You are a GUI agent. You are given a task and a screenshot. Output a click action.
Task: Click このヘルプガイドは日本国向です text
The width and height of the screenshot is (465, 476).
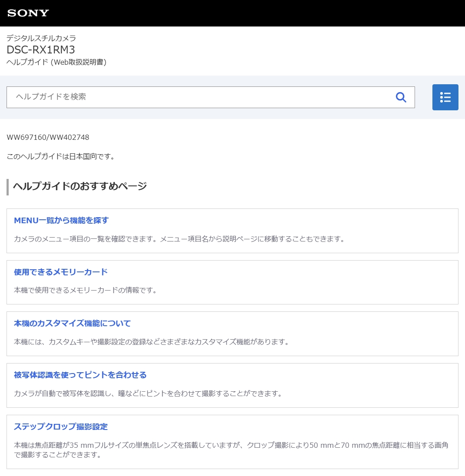[x=61, y=156]
